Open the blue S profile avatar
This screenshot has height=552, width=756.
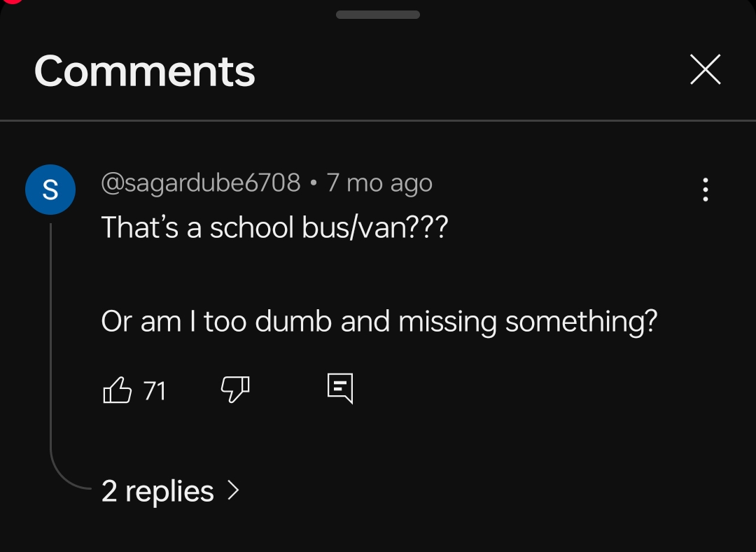pyautogui.click(x=50, y=190)
